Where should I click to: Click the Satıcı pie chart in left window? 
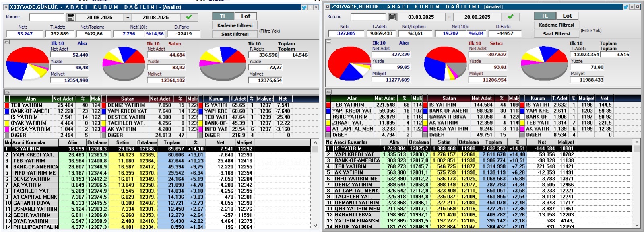point(124,64)
